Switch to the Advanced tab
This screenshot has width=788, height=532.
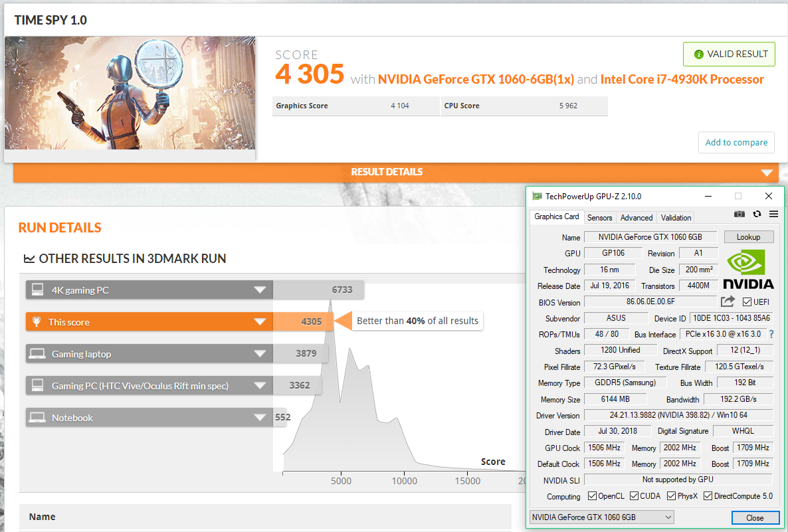(x=637, y=218)
